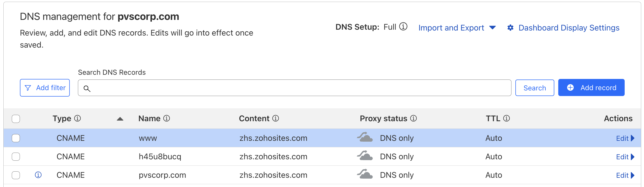Expand Edit for the pvscorp.com record

tap(625, 175)
